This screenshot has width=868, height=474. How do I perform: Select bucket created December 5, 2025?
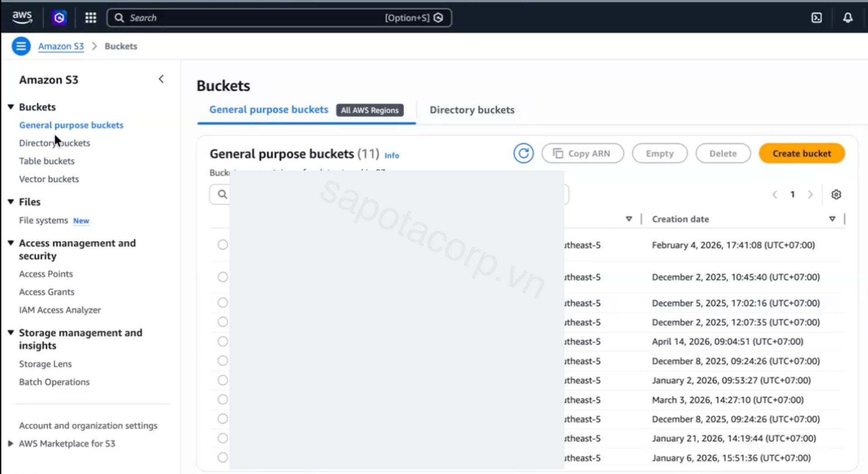(222, 302)
